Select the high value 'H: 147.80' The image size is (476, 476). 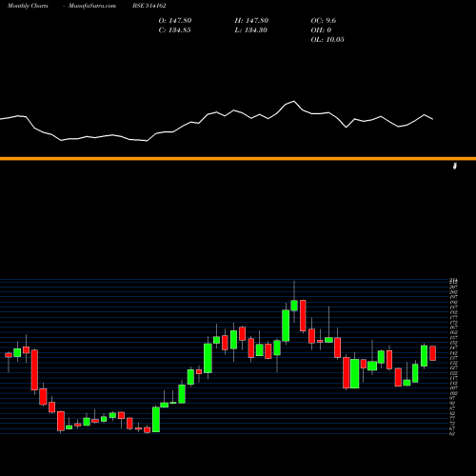point(251,21)
